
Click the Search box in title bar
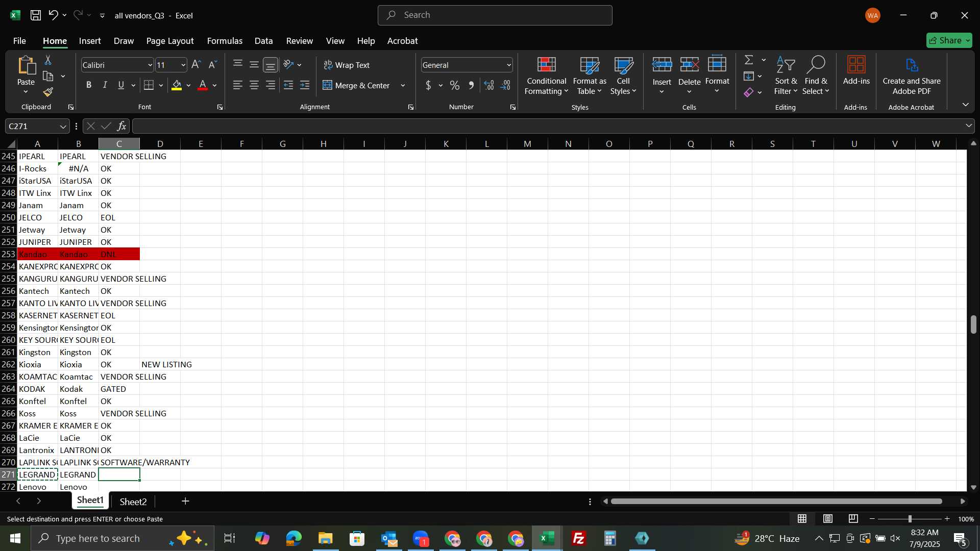point(495,15)
